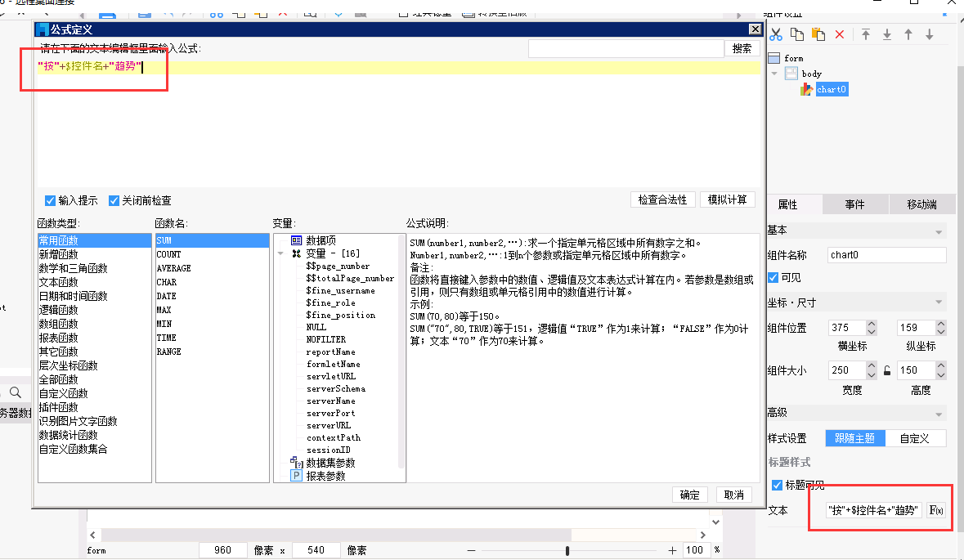Collapse the 坐标·尺寸 section
Screen dimensions: 964x560
(939, 302)
